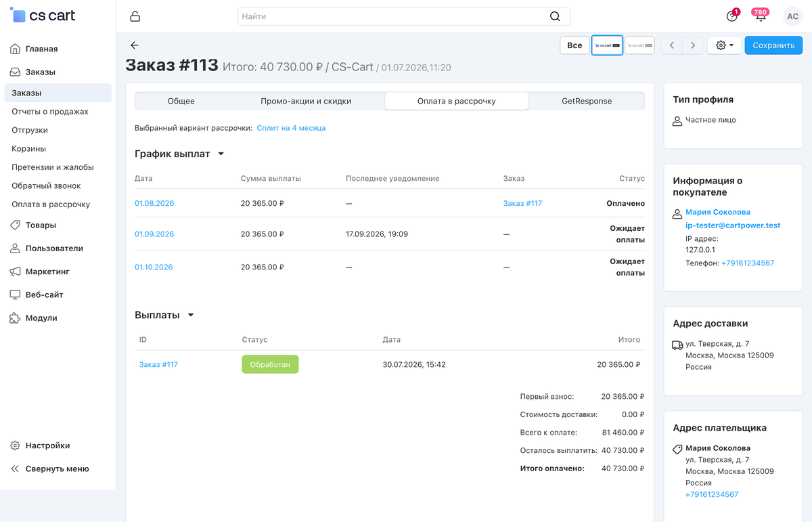This screenshot has height=522, width=812.
Task: Select the second greyed storefront thumbnail
Action: tap(639, 45)
